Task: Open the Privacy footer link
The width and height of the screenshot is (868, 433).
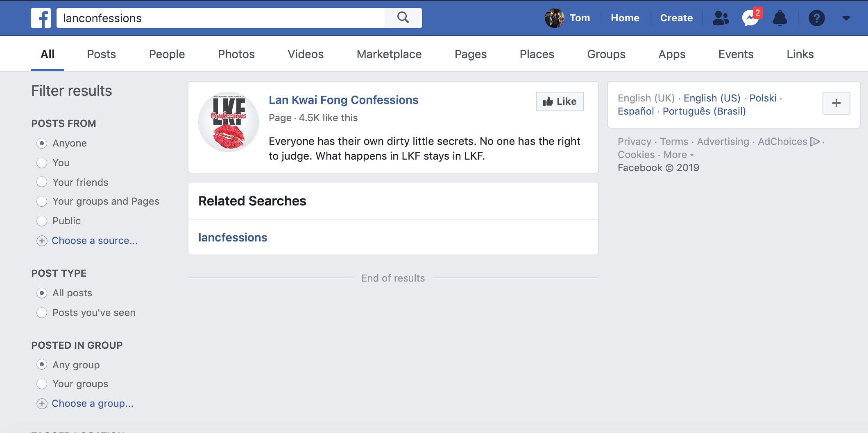Action: 634,142
